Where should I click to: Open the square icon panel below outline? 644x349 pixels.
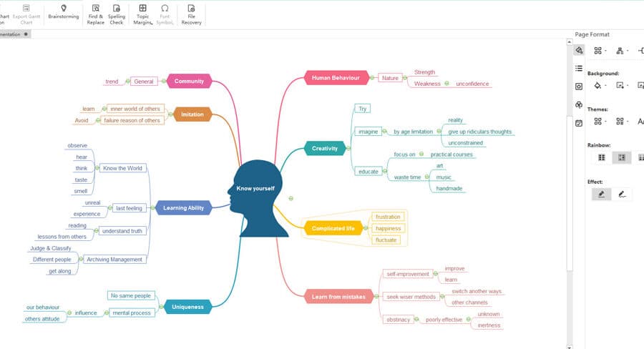click(x=579, y=87)
